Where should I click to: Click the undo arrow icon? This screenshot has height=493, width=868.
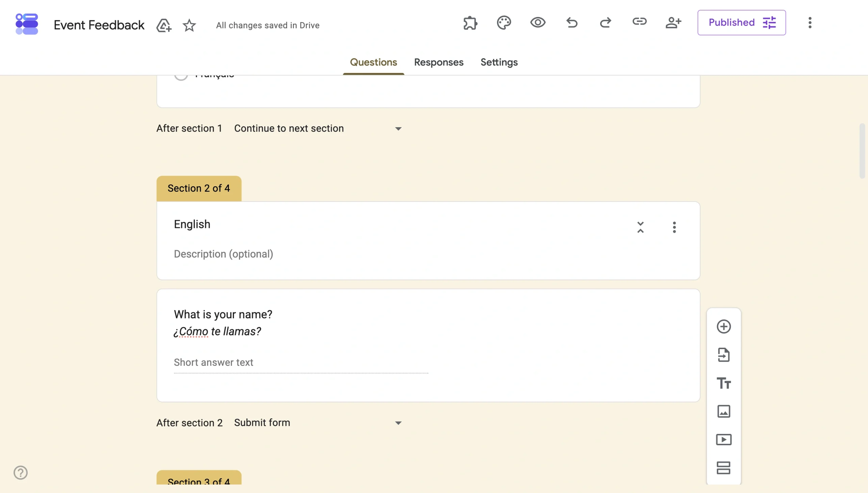pyautogui.click(x=572, y=23)
